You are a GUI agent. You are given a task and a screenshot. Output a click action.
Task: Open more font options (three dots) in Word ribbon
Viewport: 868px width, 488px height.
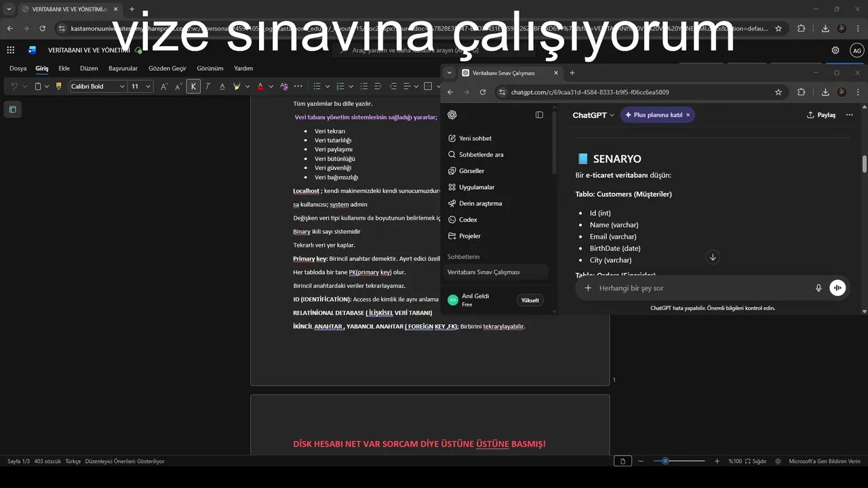[x=298, y=86]
